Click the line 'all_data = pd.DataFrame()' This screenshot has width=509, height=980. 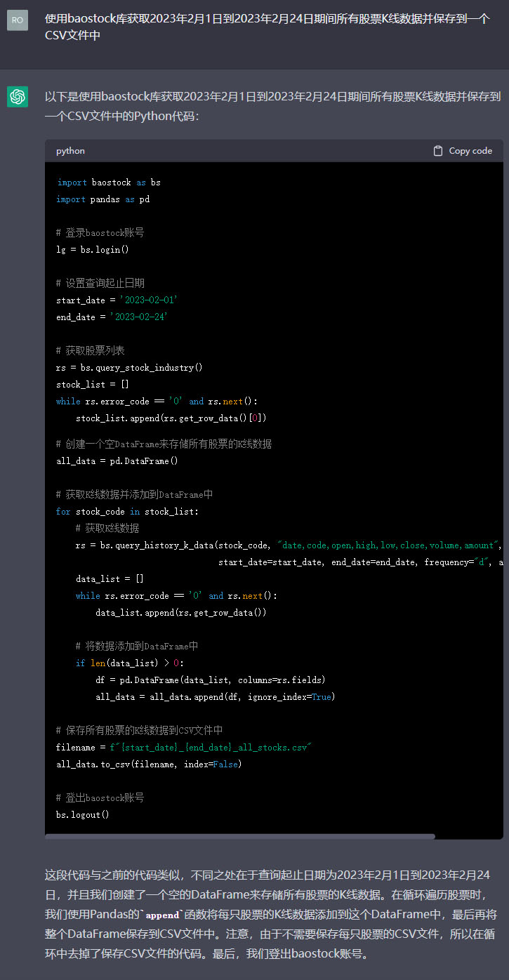coord(117,461)
